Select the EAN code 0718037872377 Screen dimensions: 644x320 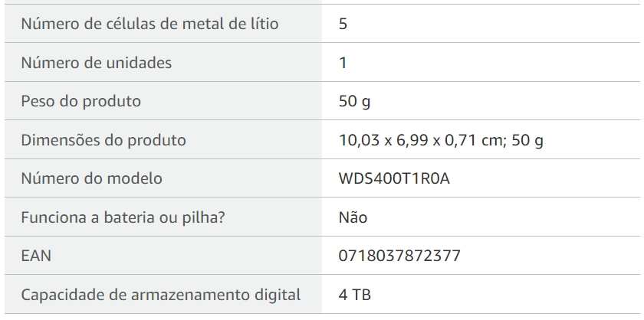point(399,256)
